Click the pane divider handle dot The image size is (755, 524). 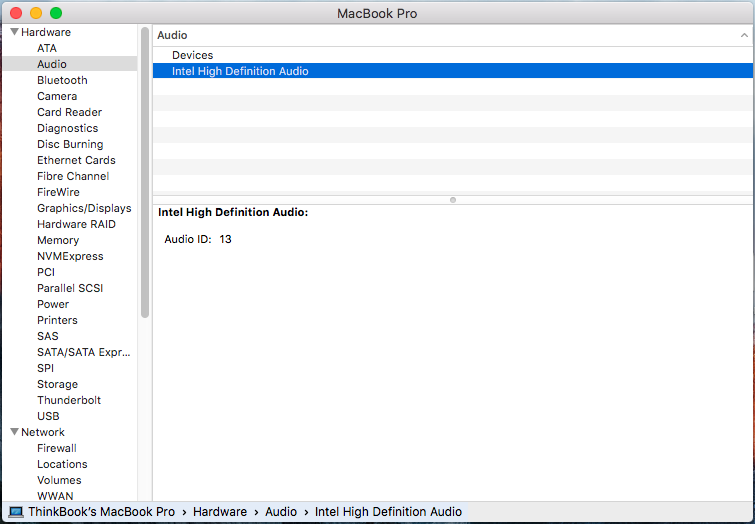(453, 199)
